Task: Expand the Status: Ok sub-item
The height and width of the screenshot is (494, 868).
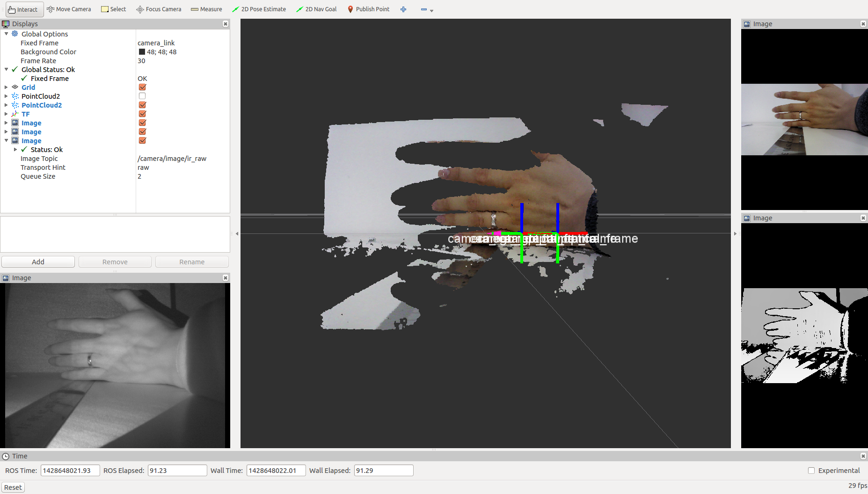Action: click(15, 150)
